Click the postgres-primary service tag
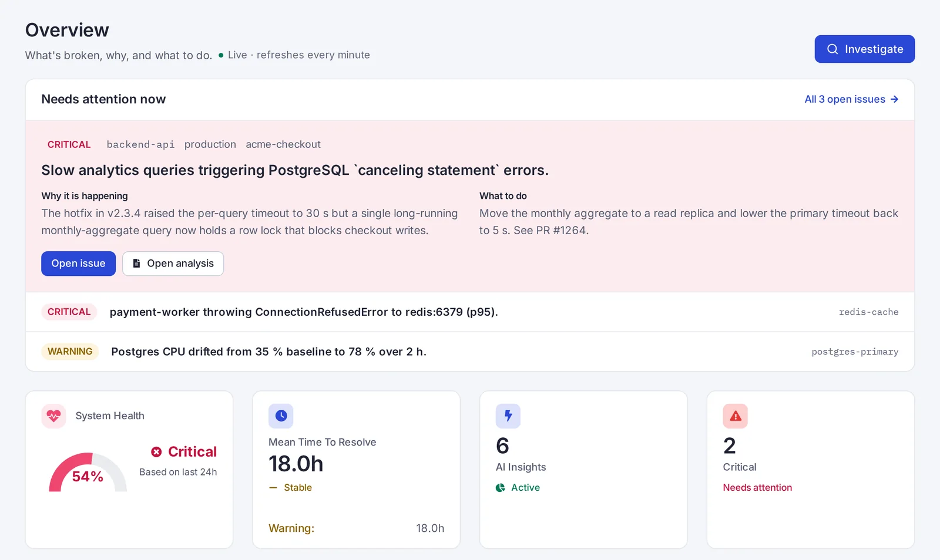The height and width of the screenshot is (560, 940). click(855, 352)
